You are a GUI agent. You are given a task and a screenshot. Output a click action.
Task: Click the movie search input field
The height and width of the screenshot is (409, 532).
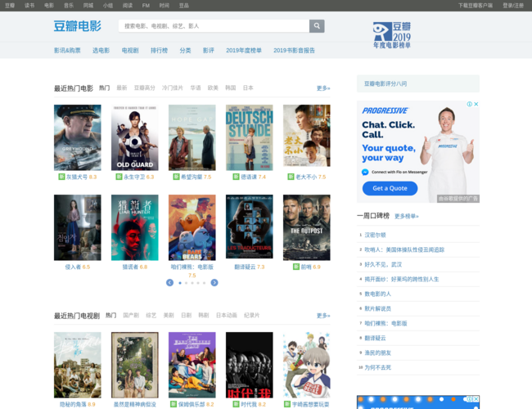(x=213, y=26)
